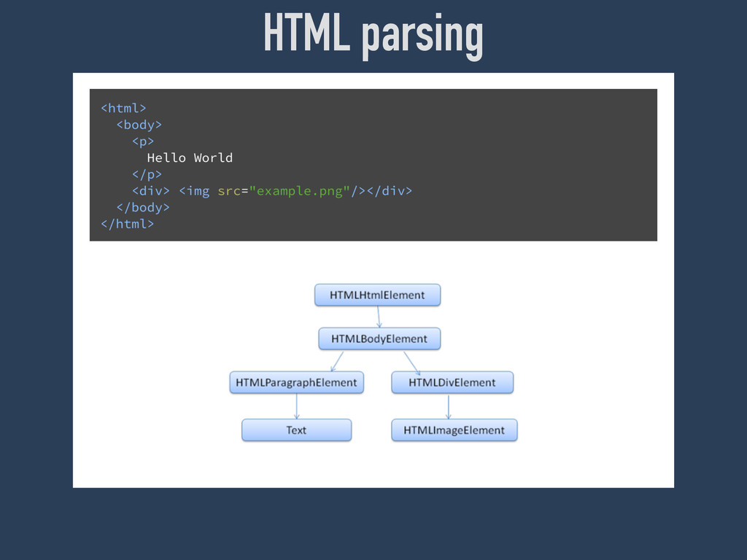This screenshot has width=747, height=560.
Task: Select the HTMLHtmlElement node box
Action: point(377,295)
